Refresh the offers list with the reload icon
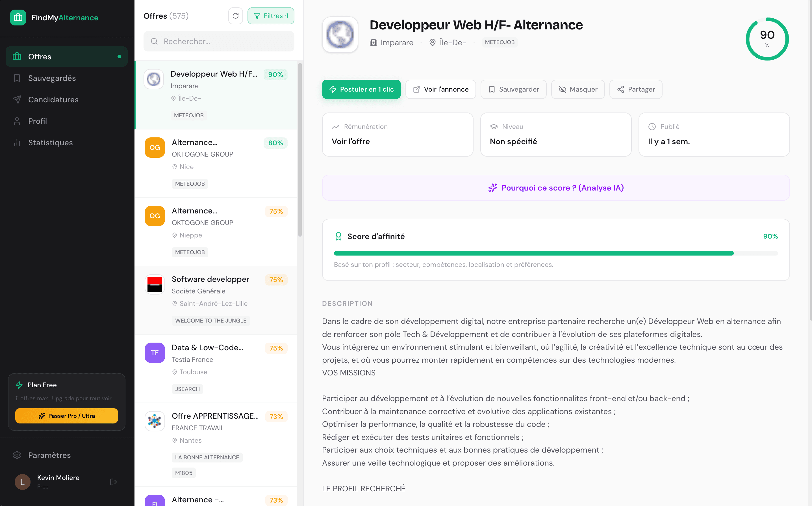Image resolution: width=812 pixels, height=506 pixels. (235, 16)
